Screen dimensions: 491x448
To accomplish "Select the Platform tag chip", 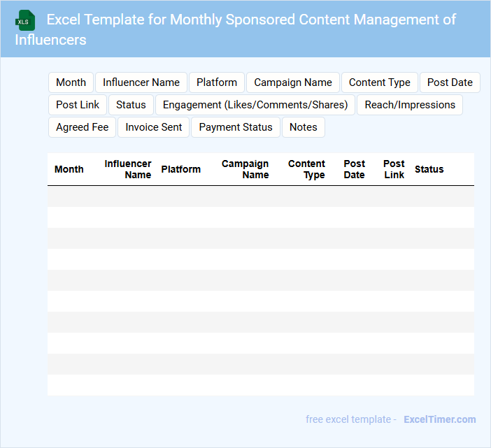I will (217, 82).
